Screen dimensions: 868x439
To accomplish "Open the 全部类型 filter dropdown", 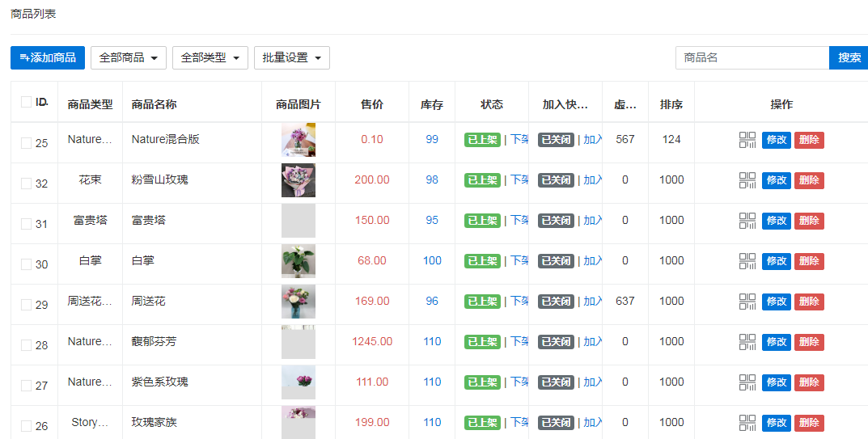I will click(210, 58).
